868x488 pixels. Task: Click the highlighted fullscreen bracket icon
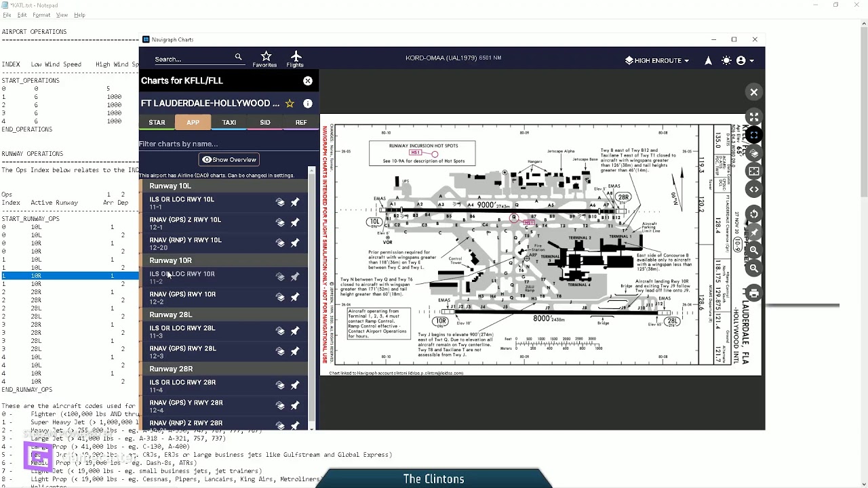pyautogui.click(x=753, y=136)
